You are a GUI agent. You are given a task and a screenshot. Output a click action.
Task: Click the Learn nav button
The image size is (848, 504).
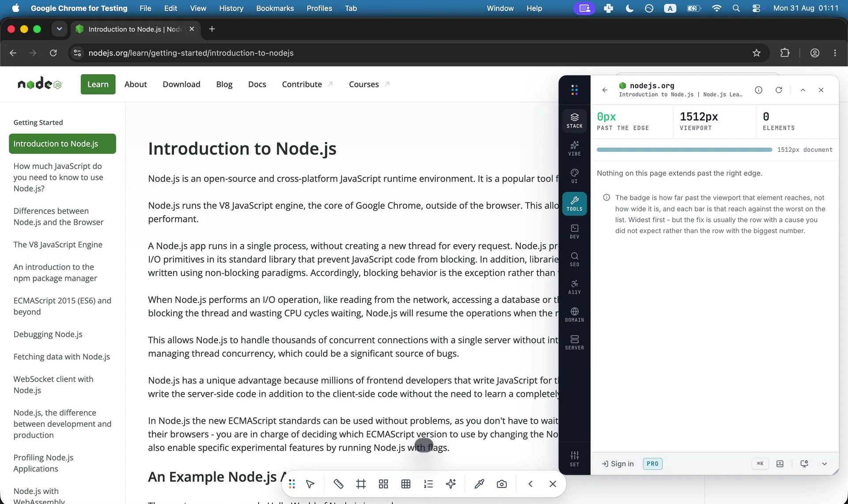pos(98,84)
